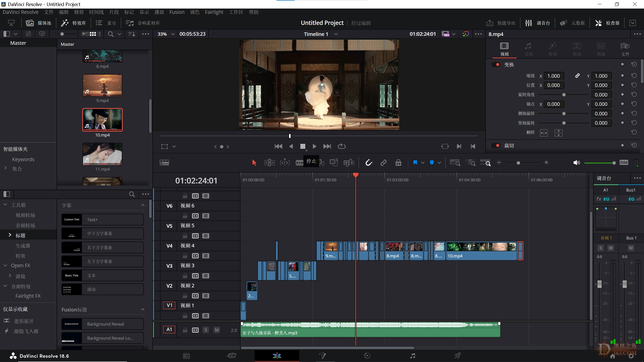
Task: Open the Sound Library (音响素材库)
Action: tap(143, 23)
